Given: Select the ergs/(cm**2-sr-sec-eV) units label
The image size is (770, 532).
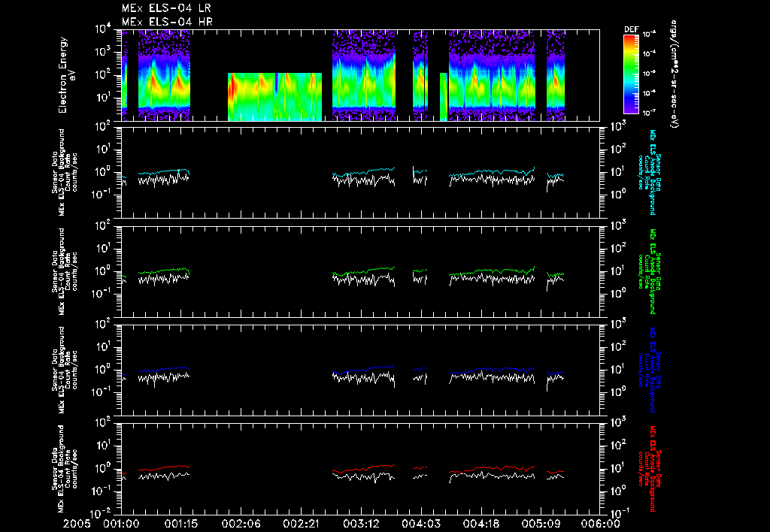Looking at the screenshot, I should (674, 74).
